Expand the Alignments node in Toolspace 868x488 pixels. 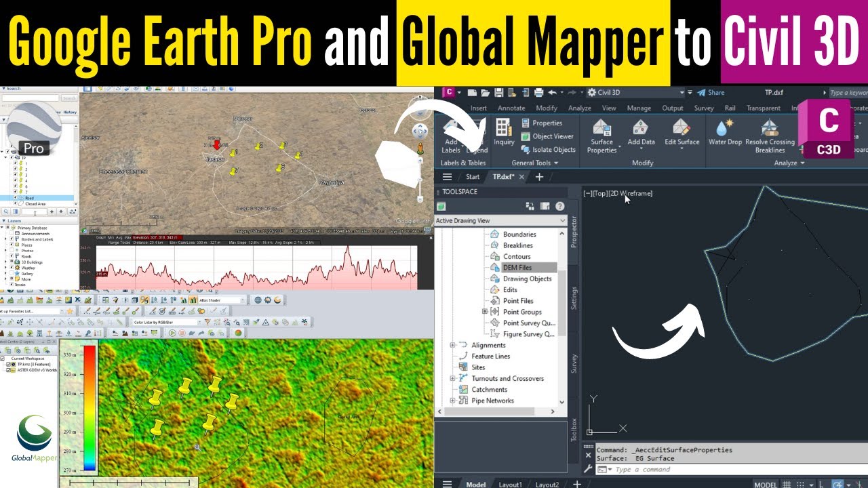452,346
